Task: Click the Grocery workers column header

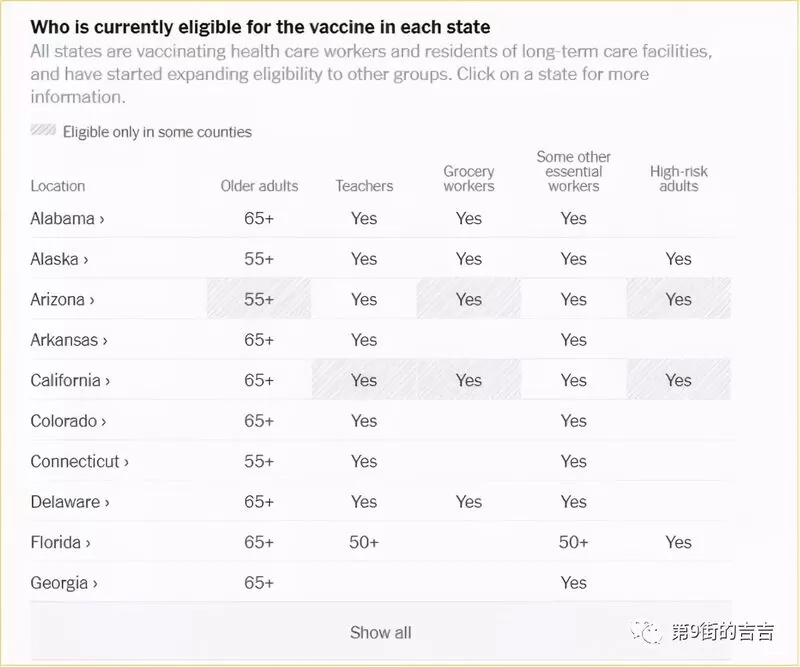Action: [469, 179]
